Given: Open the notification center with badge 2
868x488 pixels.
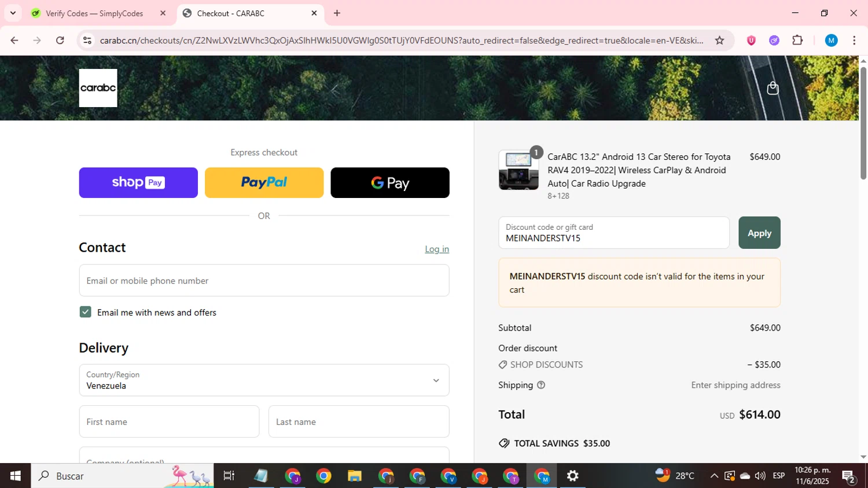Looking at the screenshot, I should 849,476.
